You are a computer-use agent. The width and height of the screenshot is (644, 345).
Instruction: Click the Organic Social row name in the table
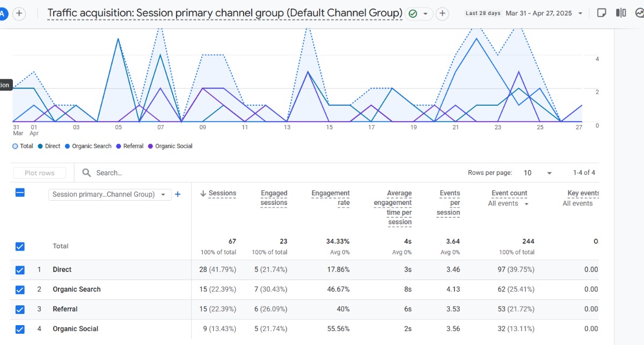pos(76,329)
